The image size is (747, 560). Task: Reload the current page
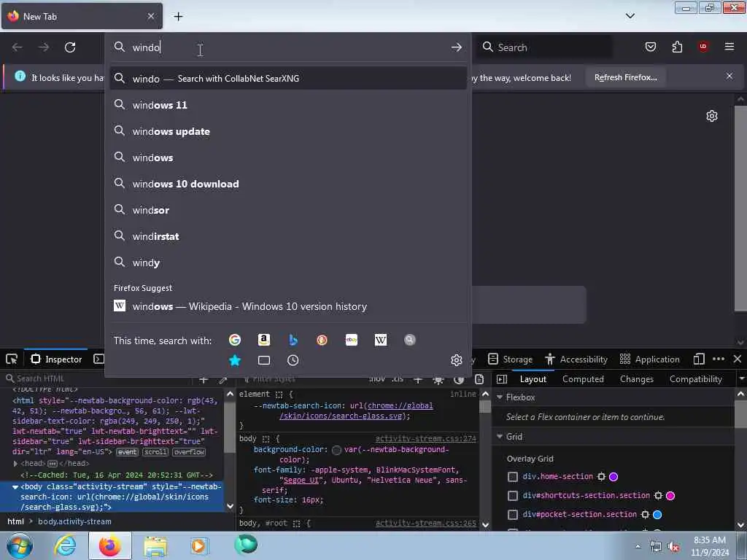[70, 47]
